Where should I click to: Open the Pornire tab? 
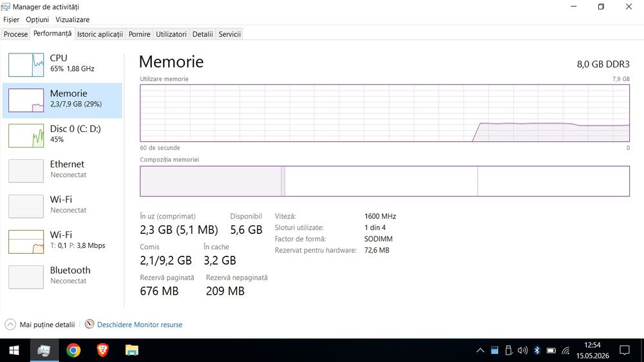(x=139, y=34)
